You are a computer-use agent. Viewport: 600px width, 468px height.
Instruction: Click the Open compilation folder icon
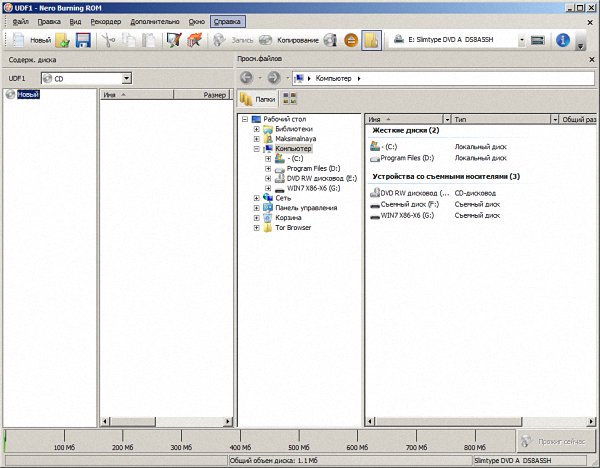[x=62, y=41]
